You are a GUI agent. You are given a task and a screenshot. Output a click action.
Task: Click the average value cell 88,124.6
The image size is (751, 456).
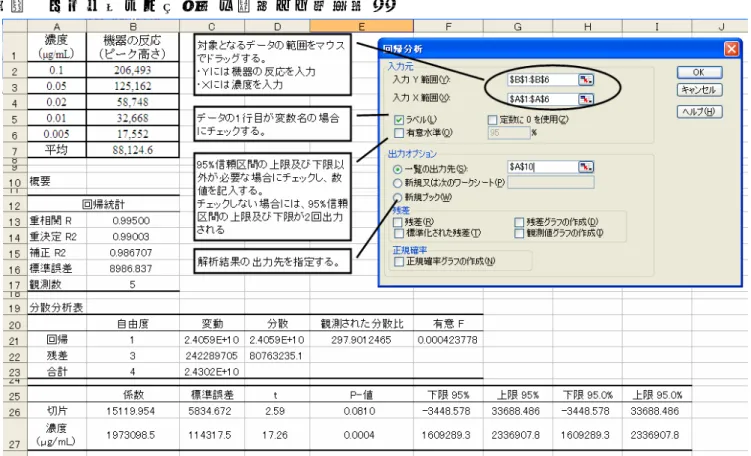[133, 150]
